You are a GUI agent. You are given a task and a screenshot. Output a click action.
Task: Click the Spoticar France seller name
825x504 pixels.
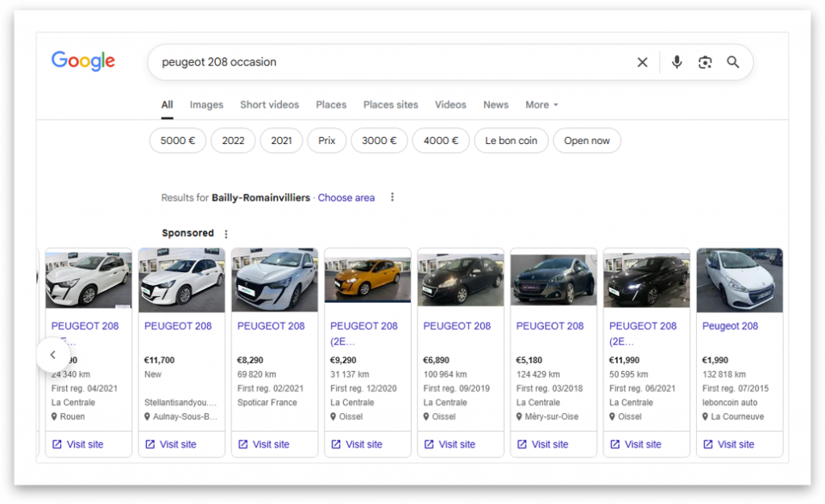click(x=267, y=403)
